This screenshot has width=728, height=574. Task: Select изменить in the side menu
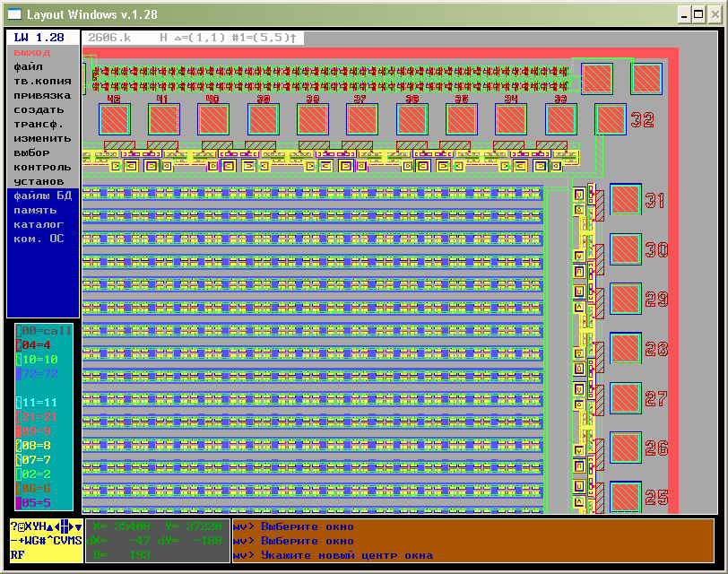43,138
